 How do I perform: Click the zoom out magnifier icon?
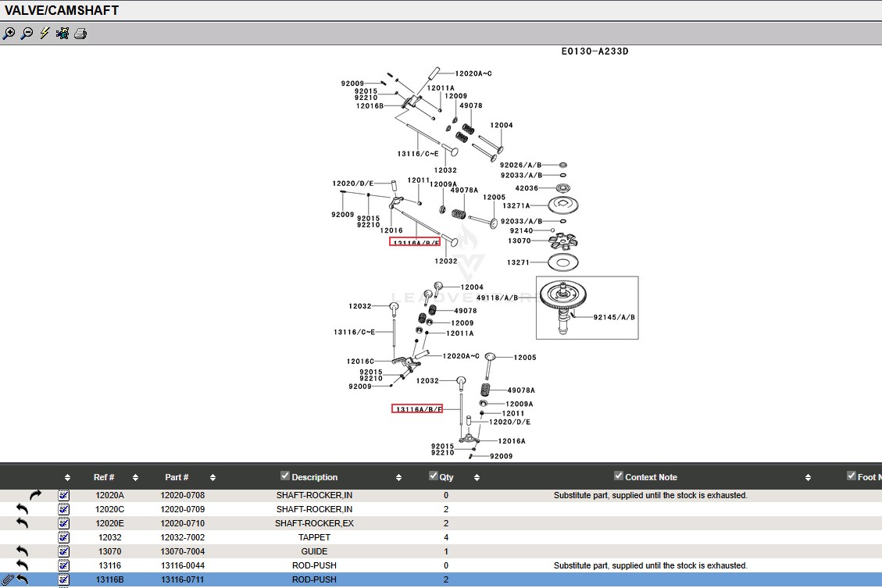pos(27,34)
